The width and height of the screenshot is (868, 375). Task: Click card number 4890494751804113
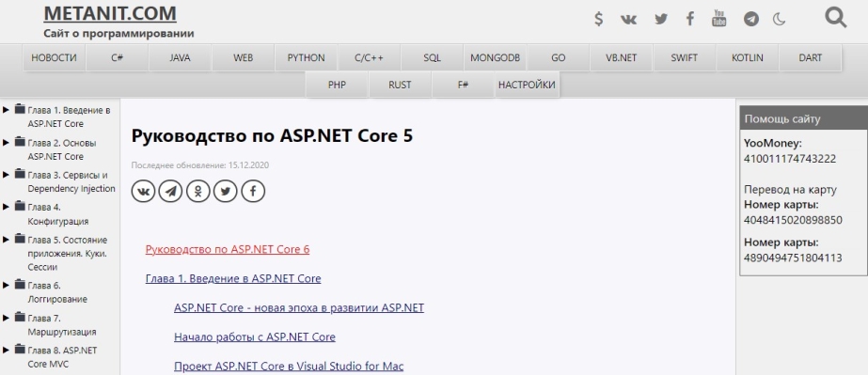pos(793,258)
